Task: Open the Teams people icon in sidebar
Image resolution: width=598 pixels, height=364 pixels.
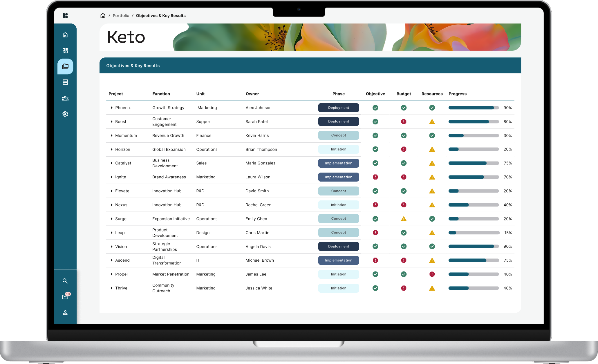Action: (x=65, y=98)
